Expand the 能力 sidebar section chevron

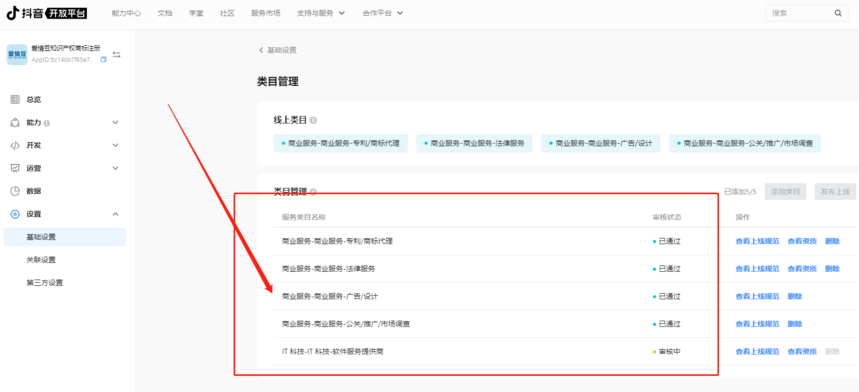(116, 123)
